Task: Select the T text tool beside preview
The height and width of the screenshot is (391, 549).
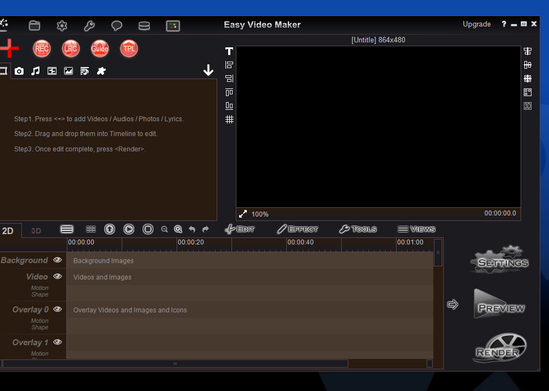Action: pos(229,51)
